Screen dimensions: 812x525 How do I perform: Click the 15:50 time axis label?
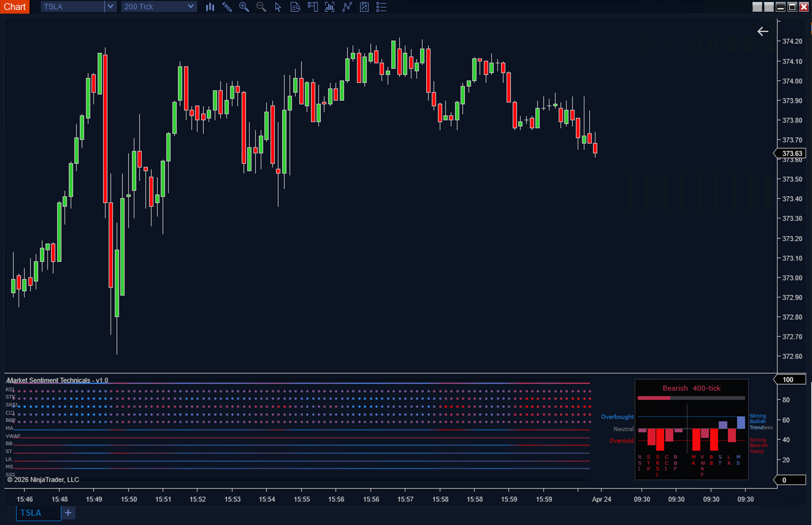[129, 499]
